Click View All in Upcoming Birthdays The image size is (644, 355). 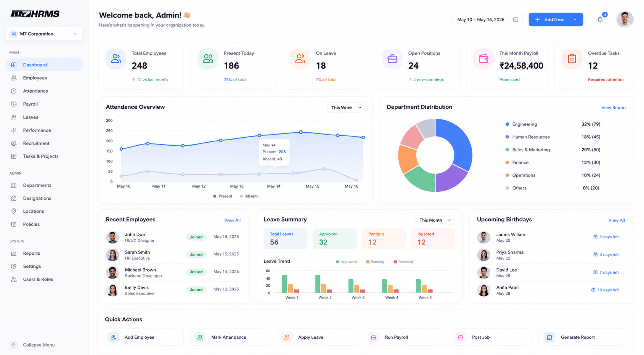point(616,220)
